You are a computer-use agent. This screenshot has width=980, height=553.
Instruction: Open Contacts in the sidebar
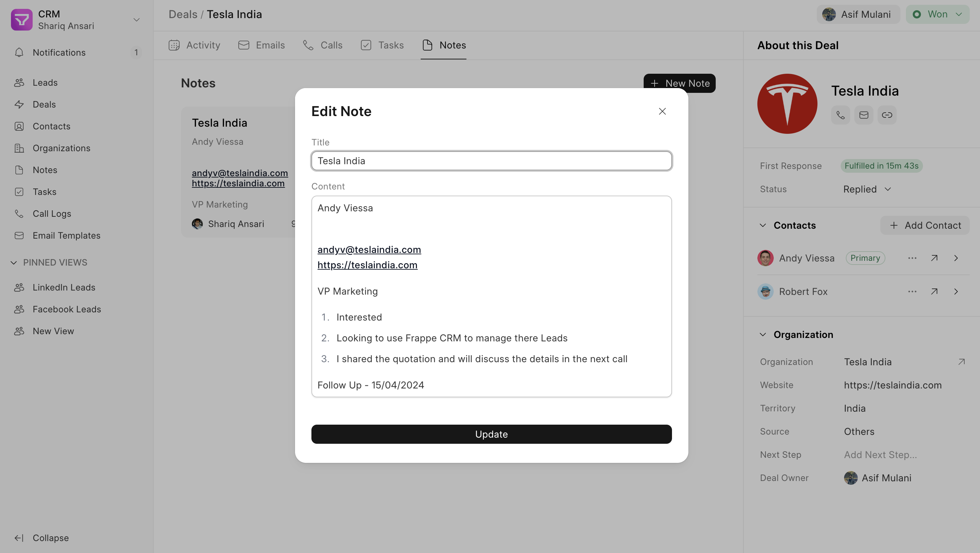(x=76, y=126)
